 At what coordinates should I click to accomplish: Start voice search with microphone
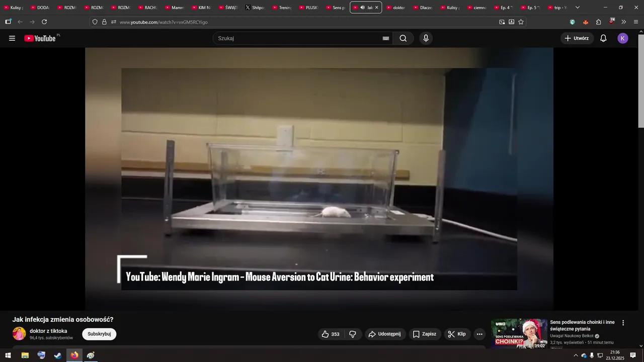(x=426, y=38)
